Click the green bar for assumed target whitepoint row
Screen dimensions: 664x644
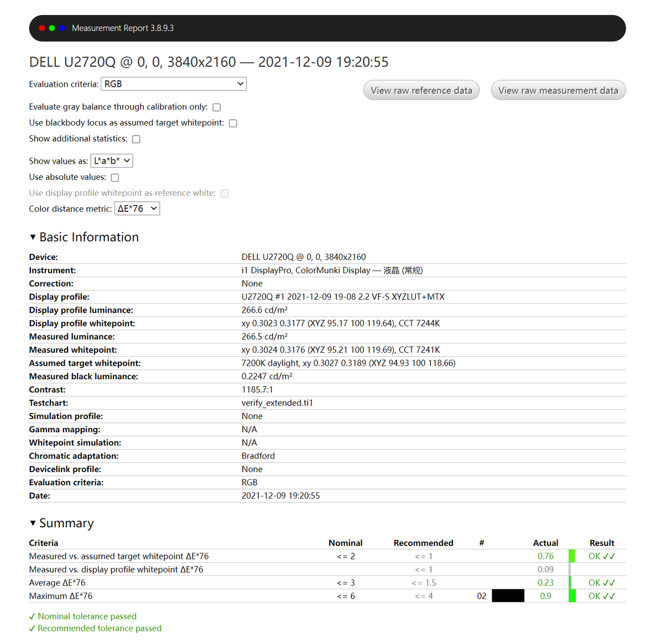572,556
